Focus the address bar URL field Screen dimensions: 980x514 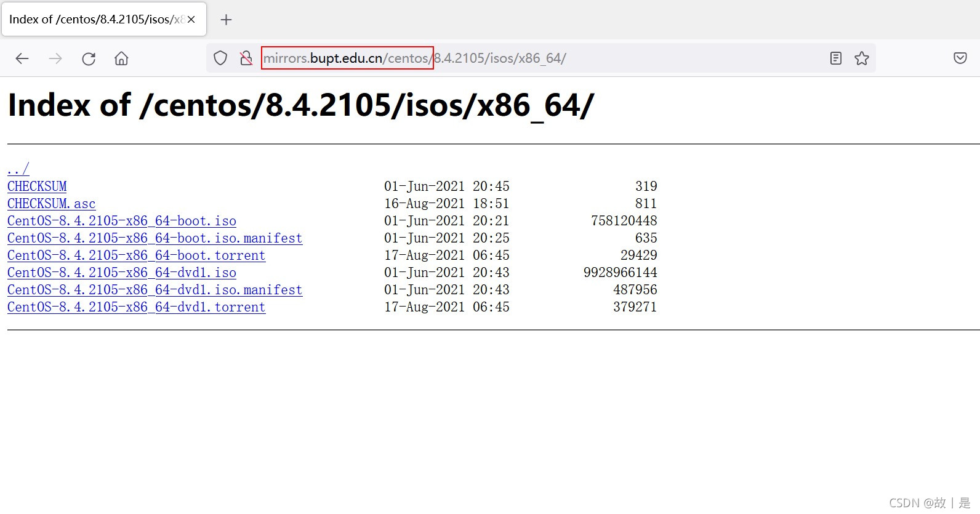(542, 58)
